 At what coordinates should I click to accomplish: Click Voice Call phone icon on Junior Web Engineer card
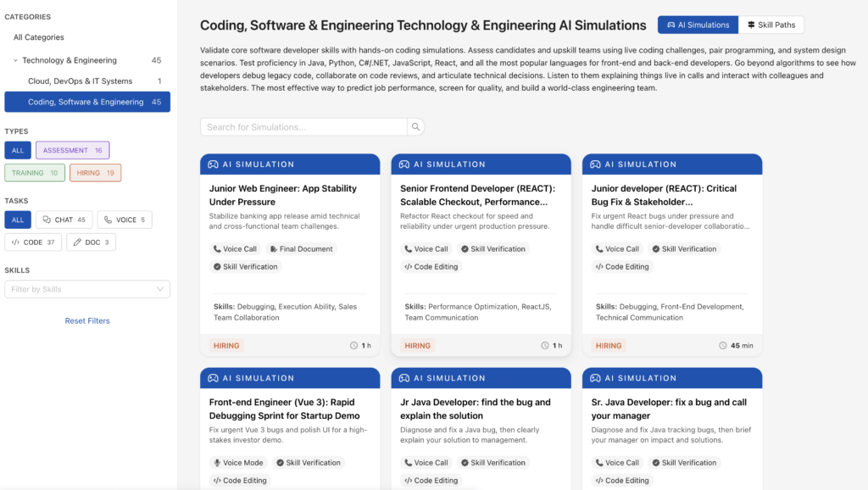pos(217,249)
